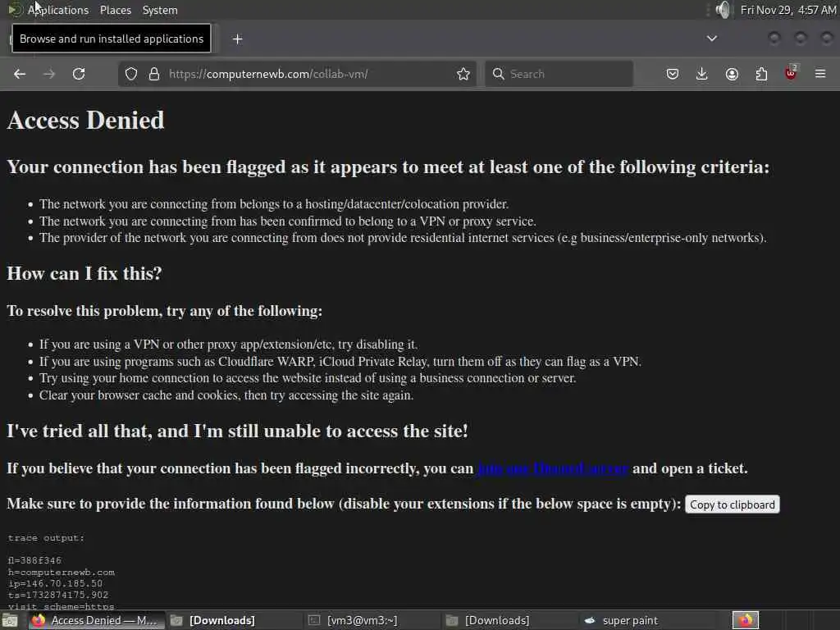Expand the list all tabs chevron

click(x=712, y=39)
